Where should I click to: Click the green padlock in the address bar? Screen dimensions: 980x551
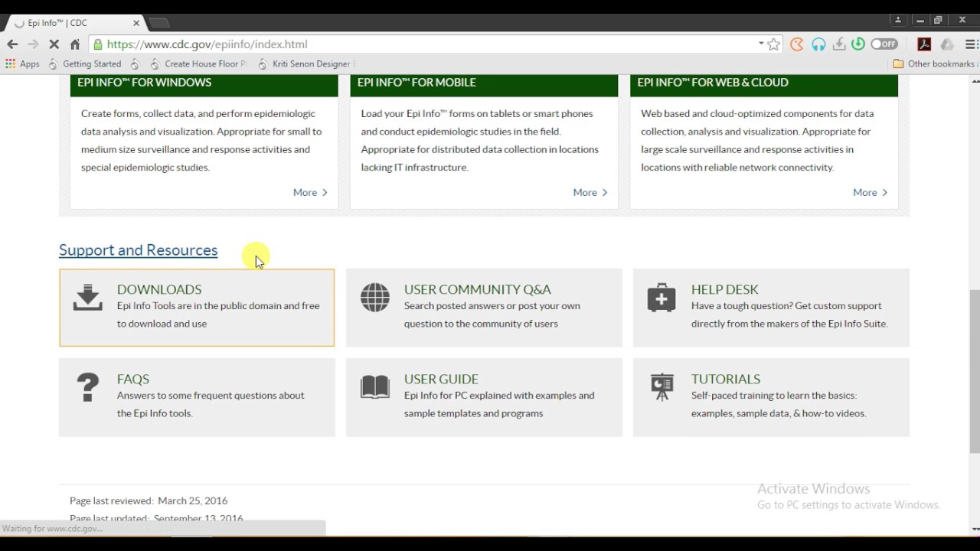pyautogui.click(x=97, y=44)
